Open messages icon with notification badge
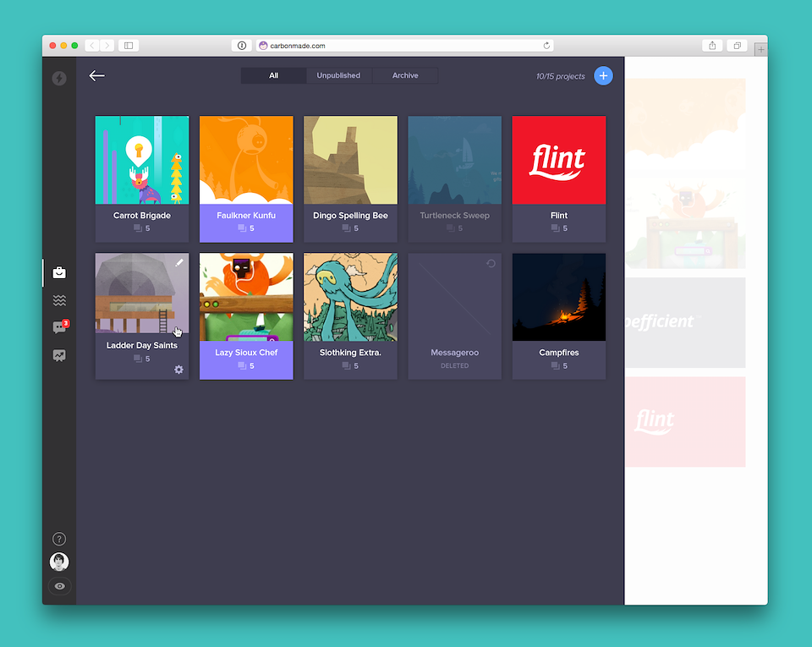 (59, 328)
